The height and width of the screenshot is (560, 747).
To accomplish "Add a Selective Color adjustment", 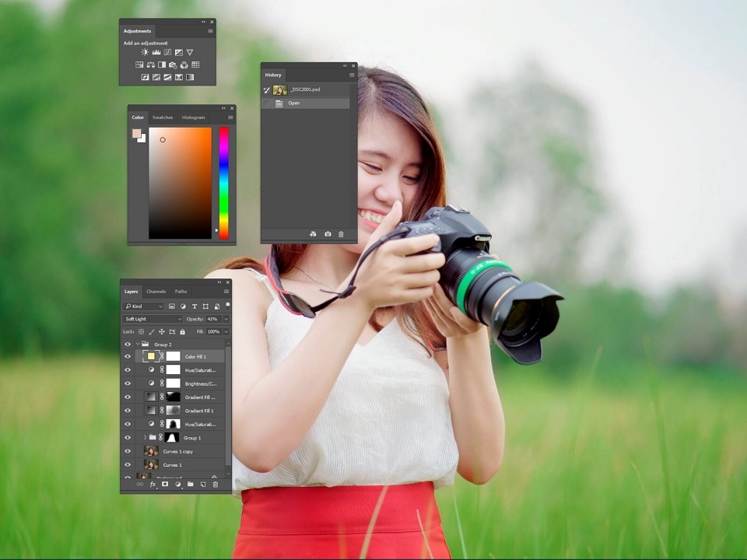I will point(179,77).
